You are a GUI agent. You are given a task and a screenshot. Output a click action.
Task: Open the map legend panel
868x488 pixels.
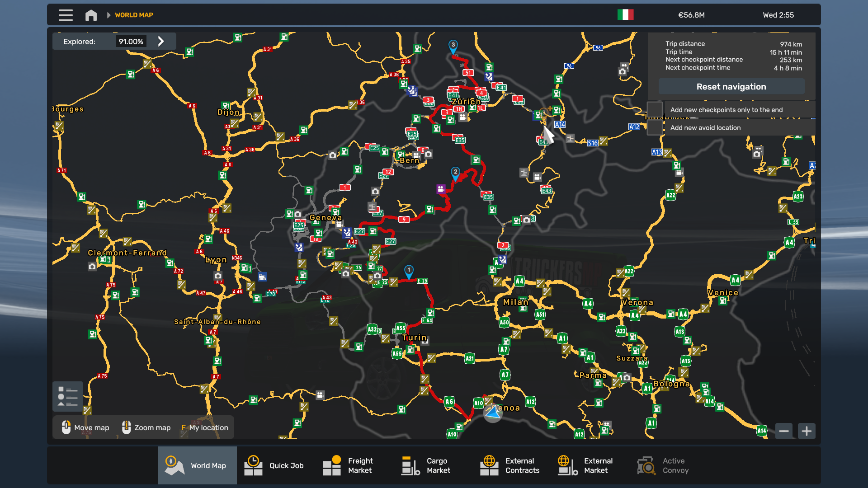tap(68, 396)
